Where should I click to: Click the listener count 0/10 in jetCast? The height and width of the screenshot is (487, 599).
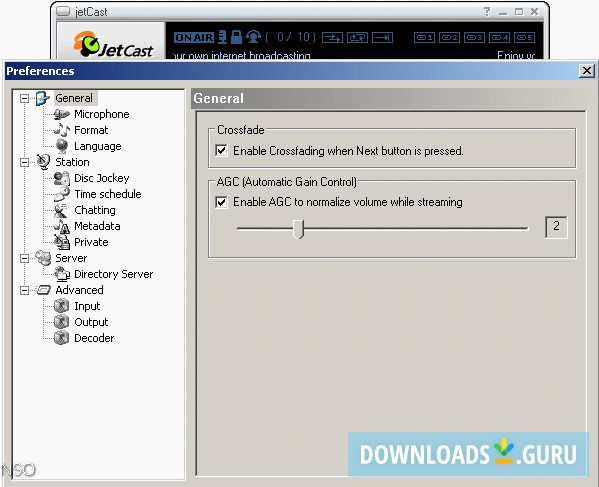291,37
